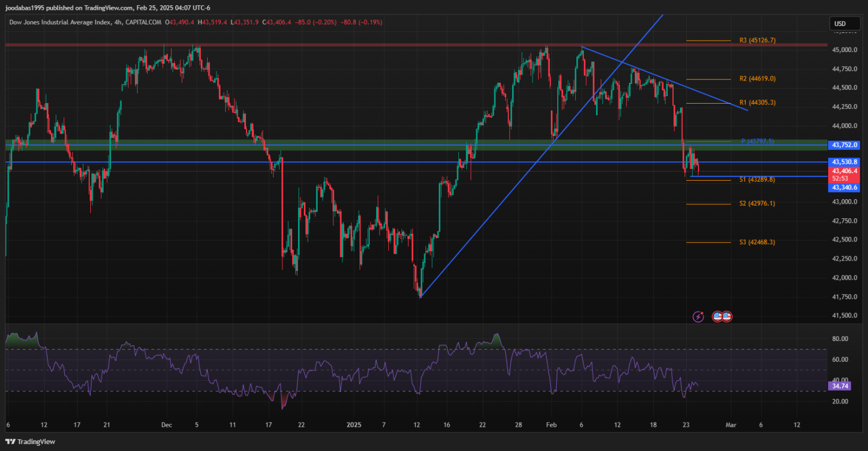Click the red 43,406.4 current price tag

click(845, 171)
